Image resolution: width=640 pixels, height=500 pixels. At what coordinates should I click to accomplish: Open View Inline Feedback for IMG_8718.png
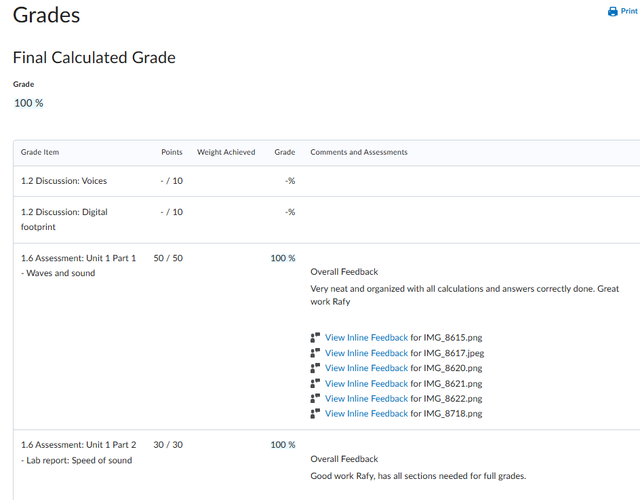click(x=366, y=414)
